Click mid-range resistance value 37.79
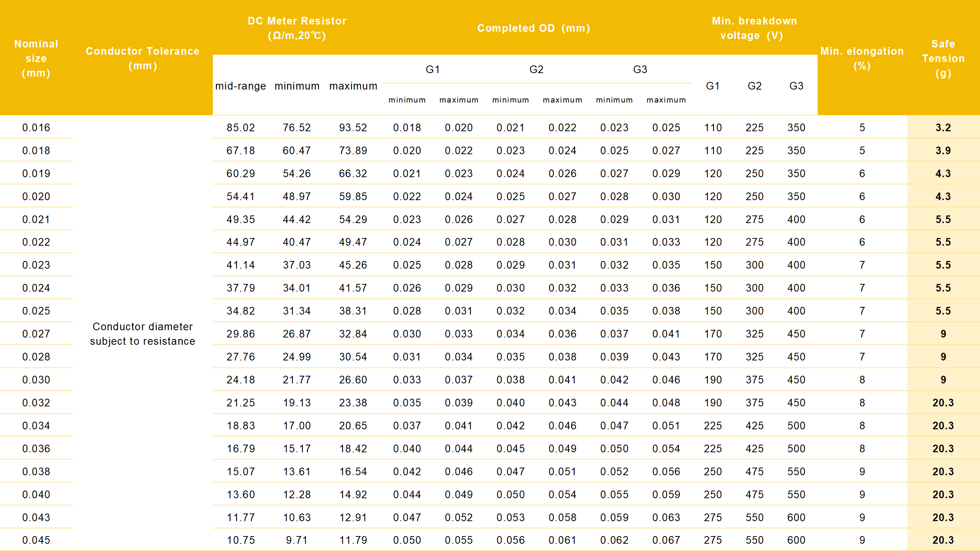 [240, 288]
